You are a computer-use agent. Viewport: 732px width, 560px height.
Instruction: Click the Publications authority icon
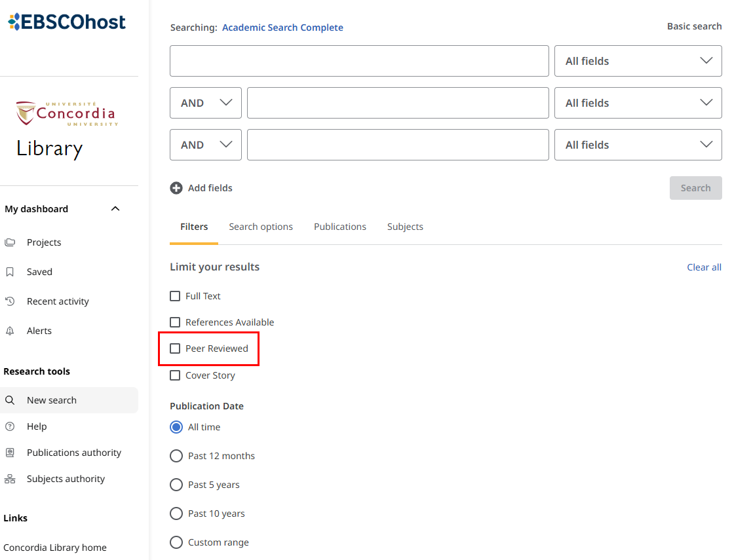point(10,453)
